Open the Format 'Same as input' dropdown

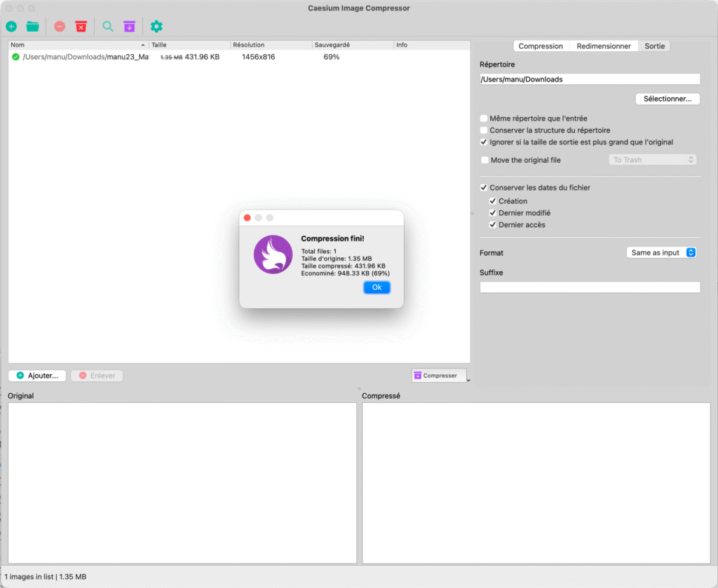[x=661, y=252]
